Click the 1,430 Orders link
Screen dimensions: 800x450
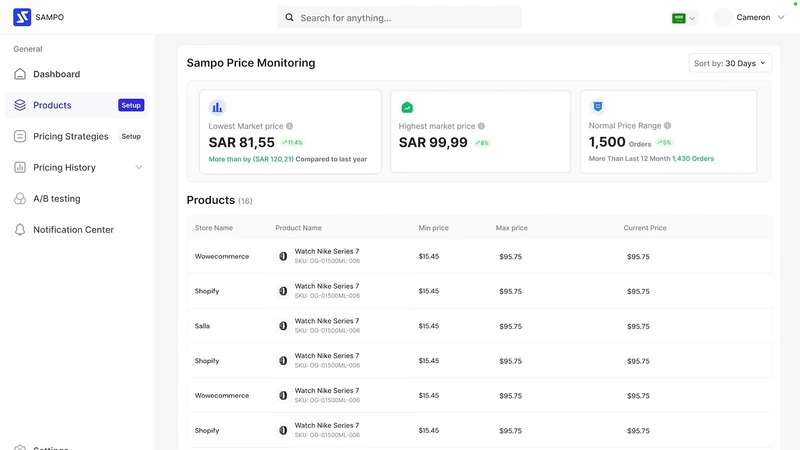pyautogui.click(x=693, y=159)
